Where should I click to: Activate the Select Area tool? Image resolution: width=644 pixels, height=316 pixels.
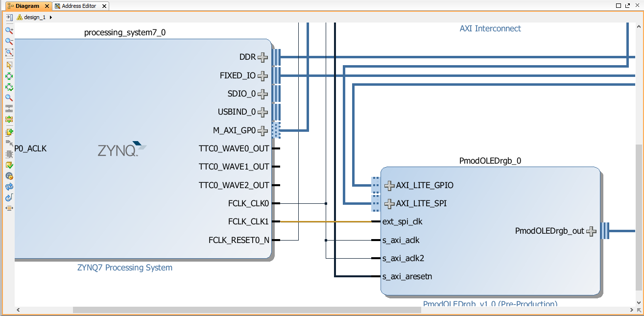[x=9, y=64]
